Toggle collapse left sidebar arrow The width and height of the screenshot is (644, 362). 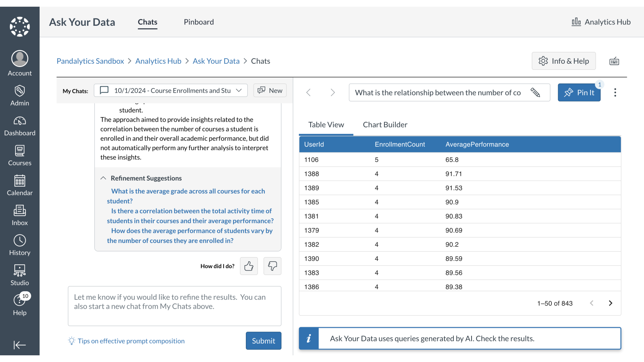[19, 345]
